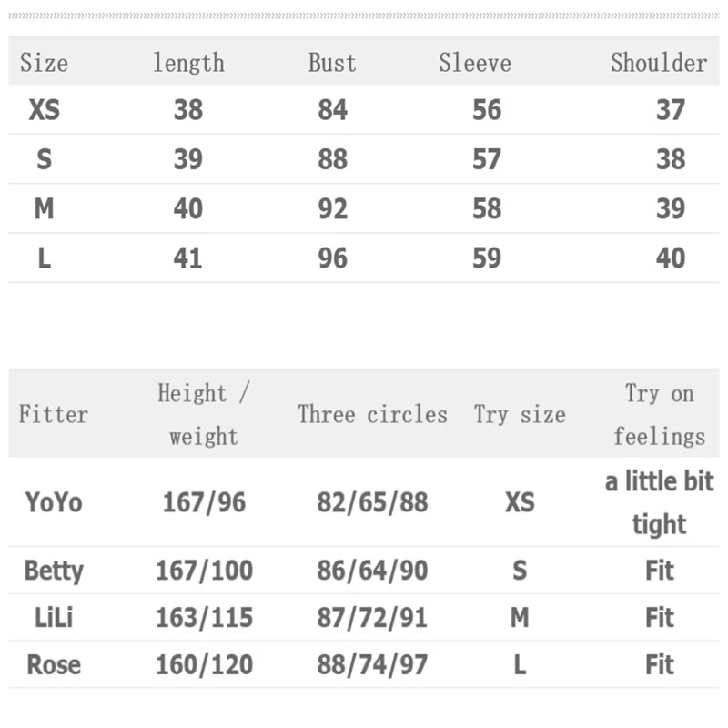This screenshot has height=728, width=728.
Task: Click the length column header
Action: click(x=188, y=63)
